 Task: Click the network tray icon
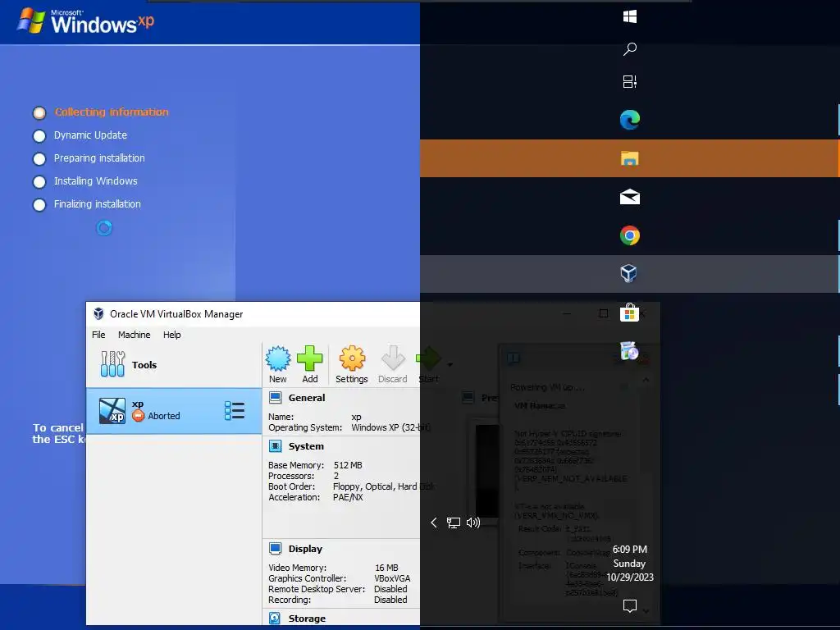[454, 523]
